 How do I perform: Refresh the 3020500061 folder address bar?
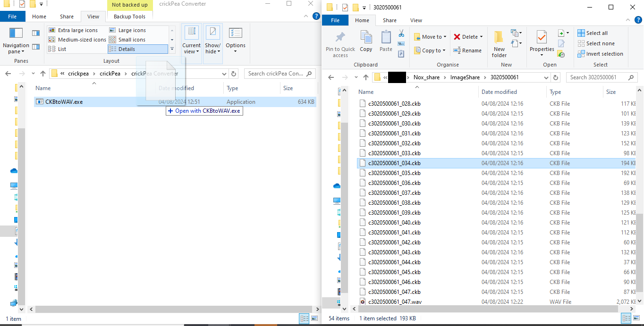pos(556,77)
